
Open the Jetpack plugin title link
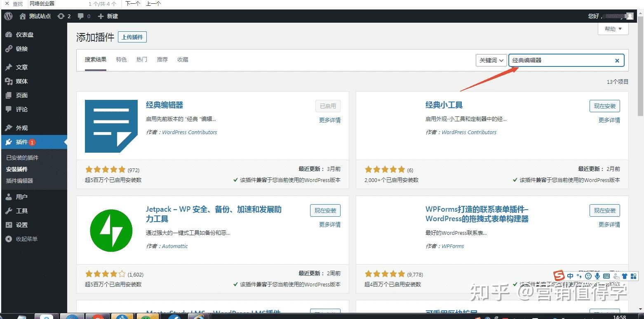coord(214,214)
